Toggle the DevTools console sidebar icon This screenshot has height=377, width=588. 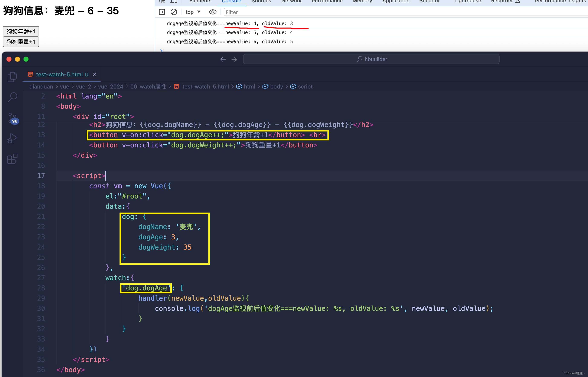[x=162, y=12]
